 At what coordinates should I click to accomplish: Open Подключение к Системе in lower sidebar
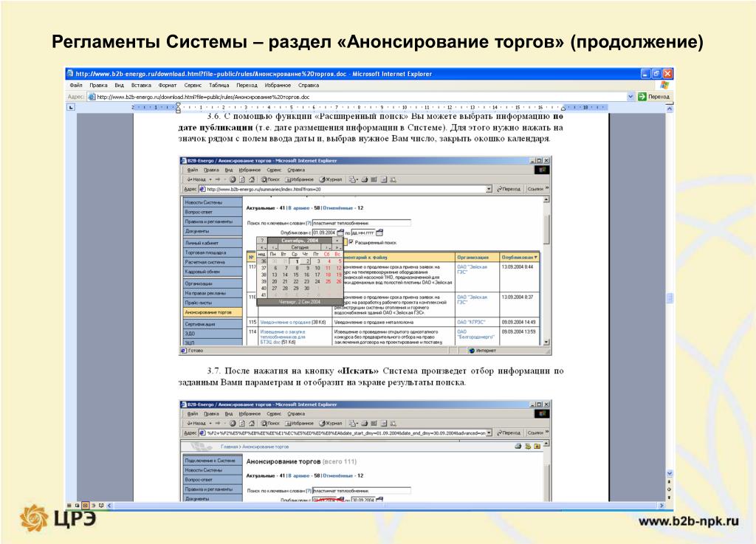(x=212, y=461)
